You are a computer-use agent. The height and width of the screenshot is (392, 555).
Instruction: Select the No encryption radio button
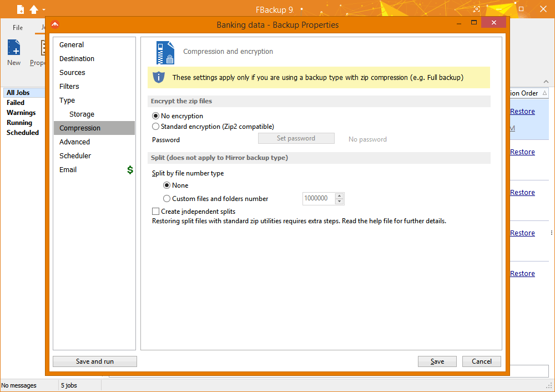[x=156, y=116]
